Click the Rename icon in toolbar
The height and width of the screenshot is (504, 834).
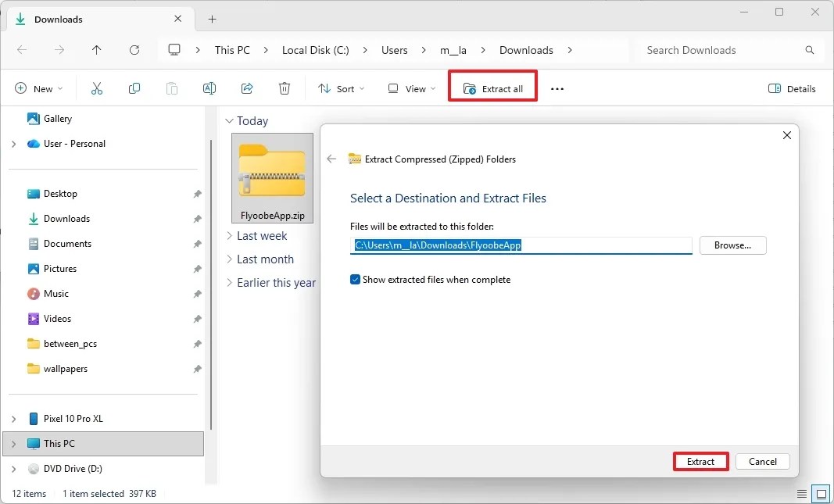209,89
